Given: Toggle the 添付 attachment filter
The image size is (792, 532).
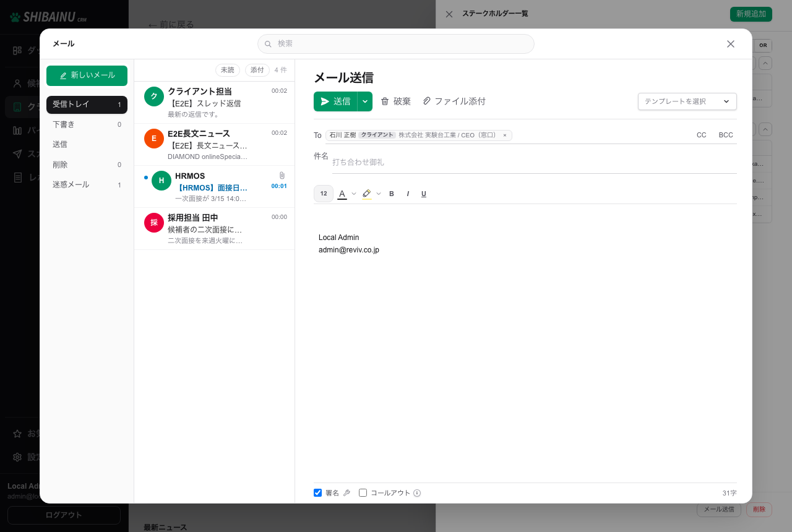Looking at the screenshot, I should [257, 71].
